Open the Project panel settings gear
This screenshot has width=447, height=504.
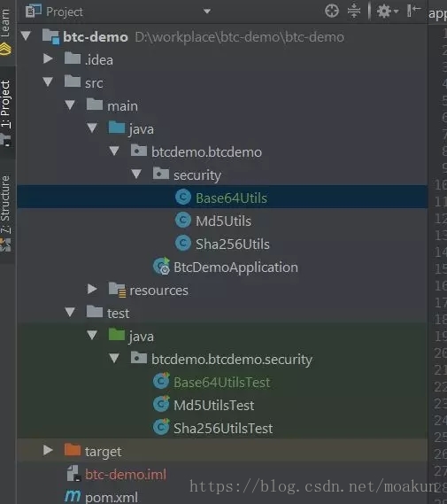pos(388,12)
